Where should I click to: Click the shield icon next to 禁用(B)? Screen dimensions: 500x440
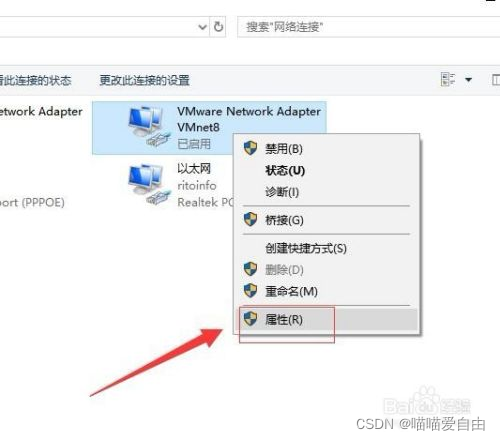[250, 148]
